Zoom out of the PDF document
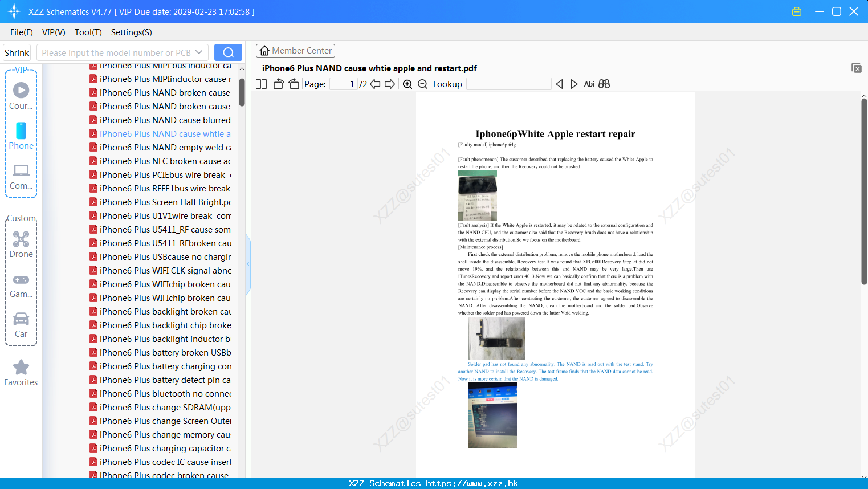 pyautogui.click(x=423, y=84)
